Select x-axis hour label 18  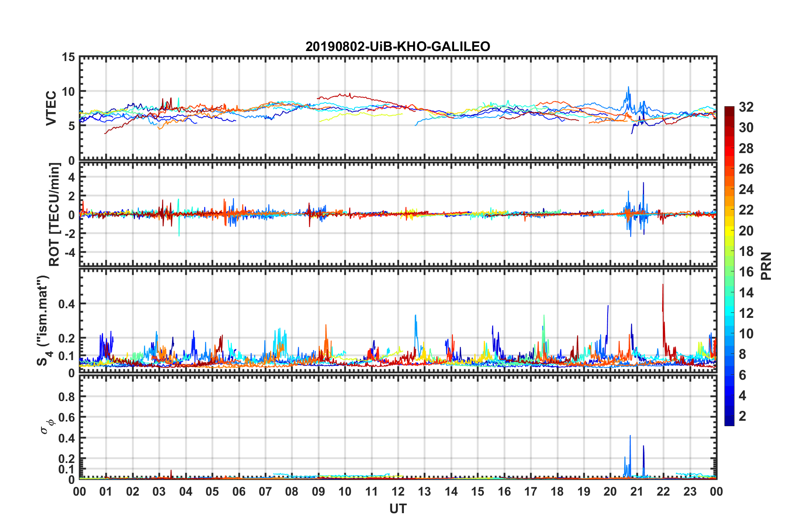(x=557, y=491)
